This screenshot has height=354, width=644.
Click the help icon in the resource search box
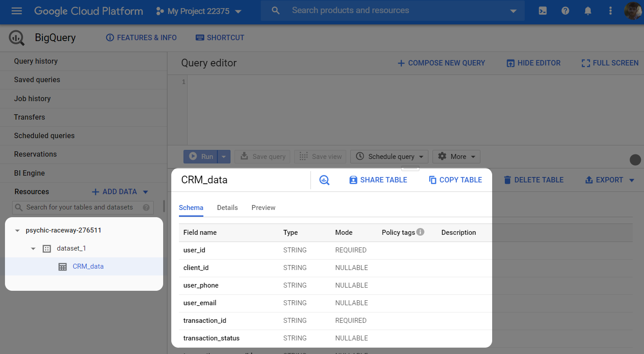[x=146, y=208]
